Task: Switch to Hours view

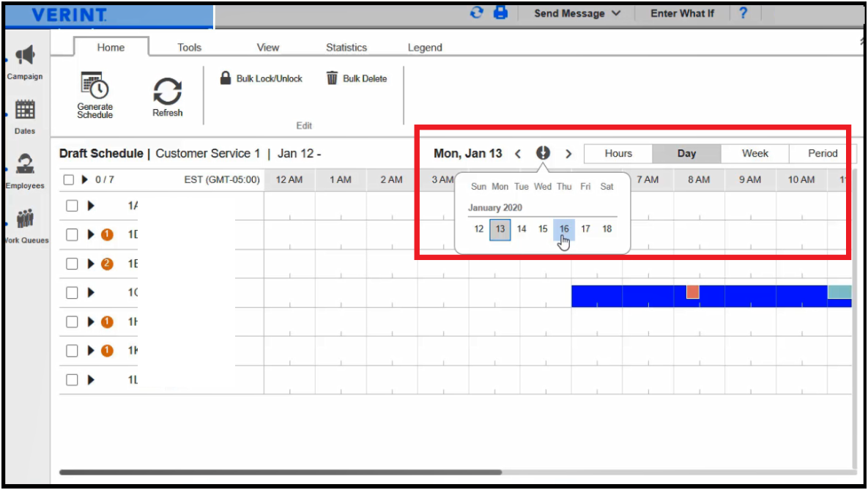Action: [x=618, y=153]
